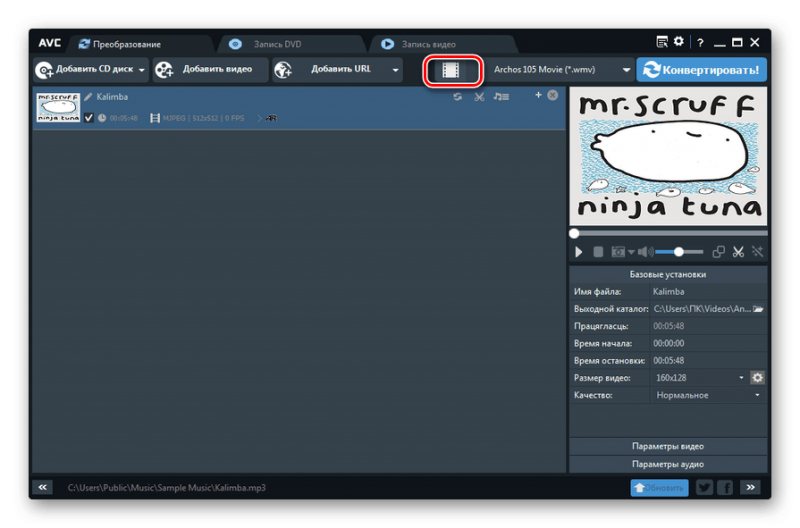The width and height of the screenshot is (800, 528).
Task: Uncheck the Kalimba file checkbox
Action: 89,118
